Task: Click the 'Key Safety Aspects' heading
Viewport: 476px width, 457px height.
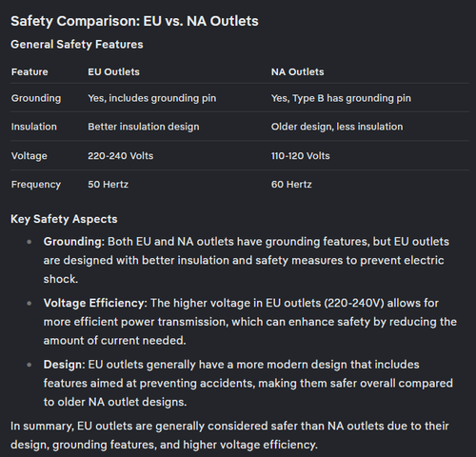Action: pos(64,219)
